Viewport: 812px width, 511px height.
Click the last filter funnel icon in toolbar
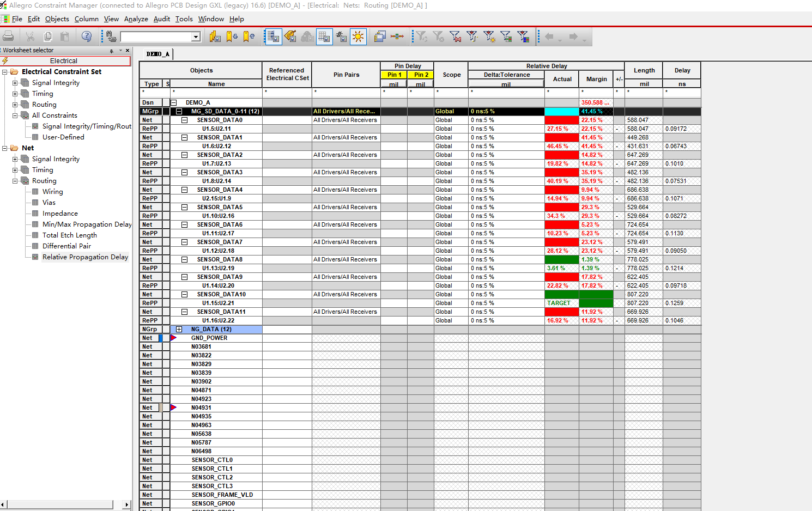pos(523,36)
